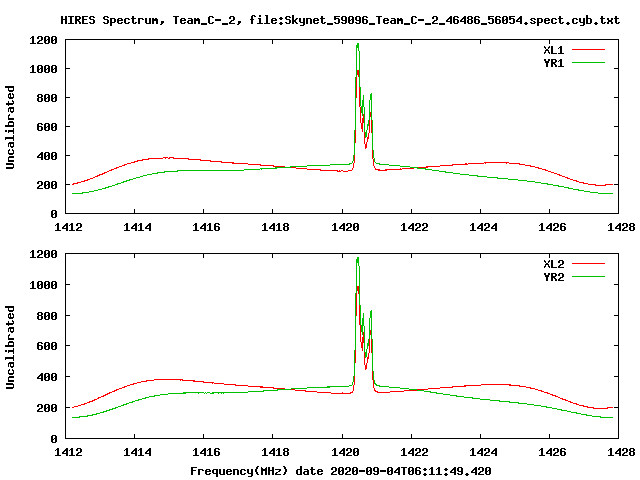Click the 200 tick label in XL2/YR2 plot
This screenshot has height=480, width=640.
coord(47,408)
